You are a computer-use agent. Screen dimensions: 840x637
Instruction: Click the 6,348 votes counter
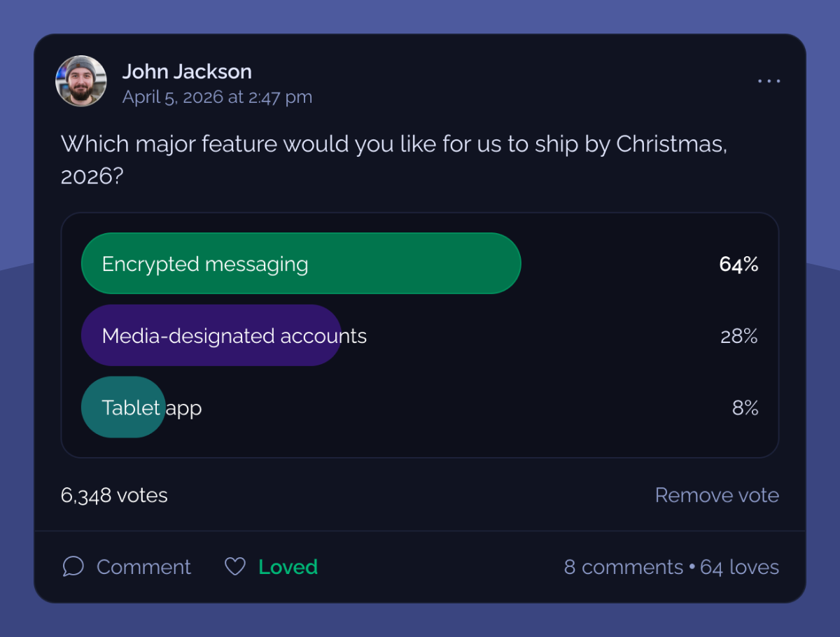click(113, 495)
